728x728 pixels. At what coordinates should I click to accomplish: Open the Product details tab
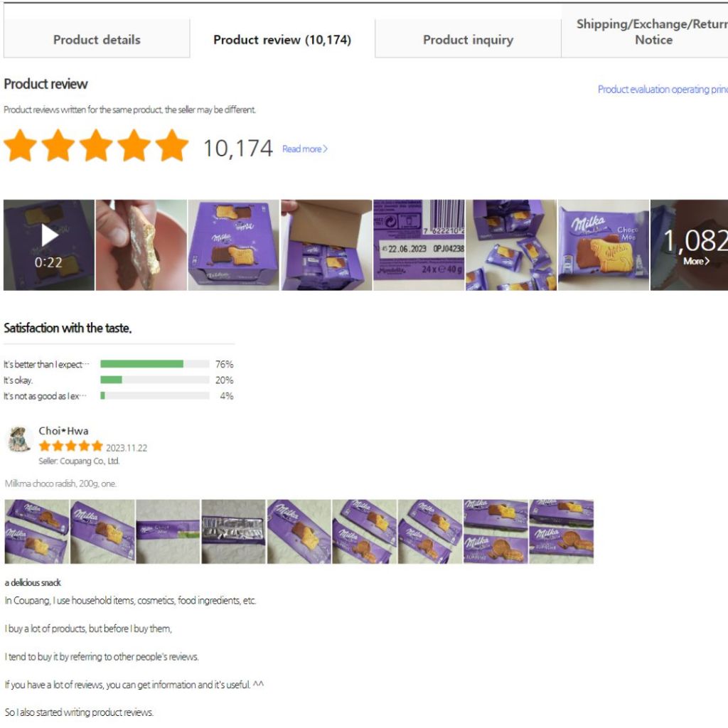[x=97, y=40]
